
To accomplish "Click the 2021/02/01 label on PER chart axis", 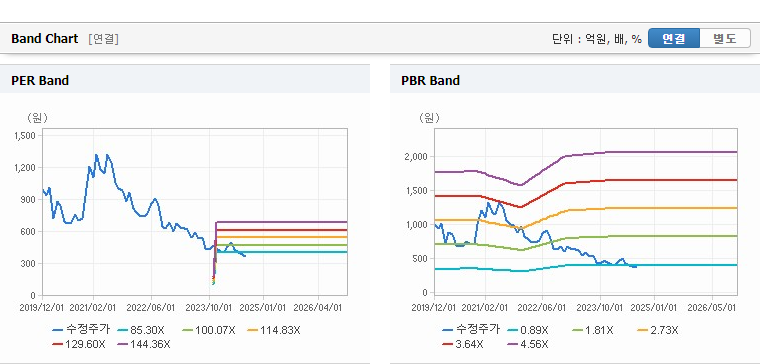I will (93, 307).
